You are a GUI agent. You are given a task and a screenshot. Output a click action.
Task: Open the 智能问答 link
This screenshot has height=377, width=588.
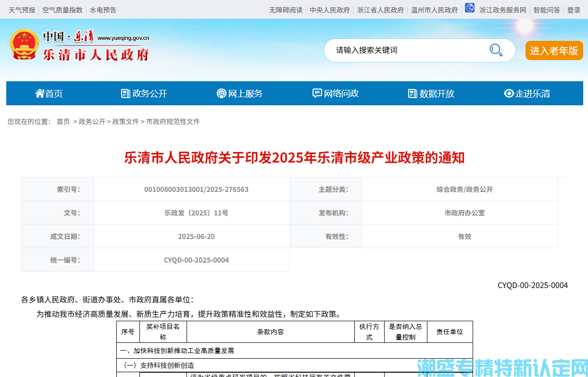[547, 10]
